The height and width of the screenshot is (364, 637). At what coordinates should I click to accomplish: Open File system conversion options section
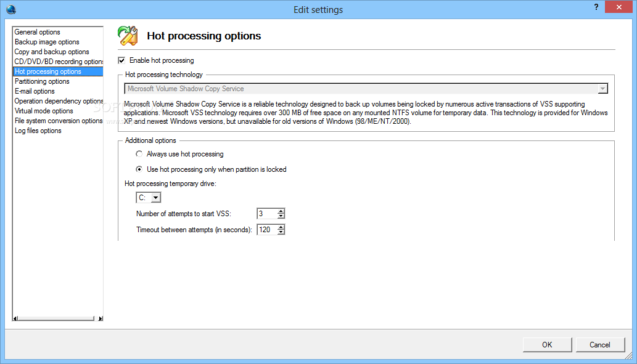point(58,121)
